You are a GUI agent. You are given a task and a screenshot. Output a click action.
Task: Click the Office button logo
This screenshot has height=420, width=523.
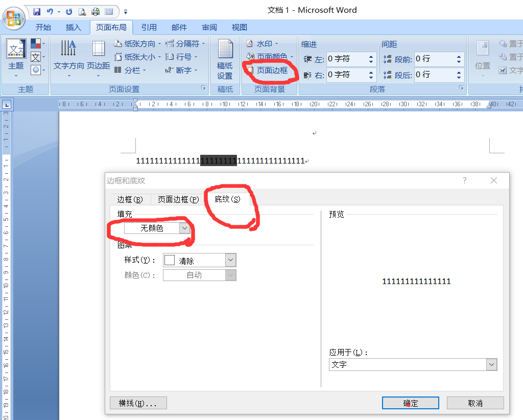(14, 18)
